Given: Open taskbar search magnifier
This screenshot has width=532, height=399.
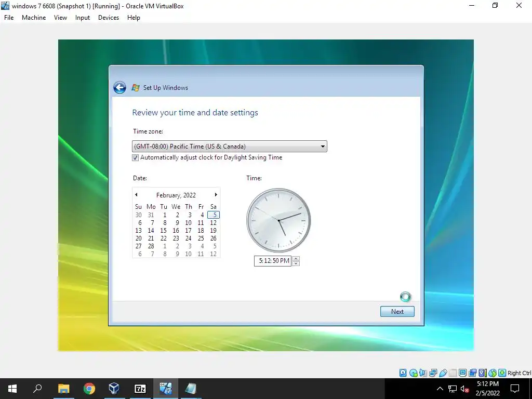Looking at the screenshot, I should [37, 389].
